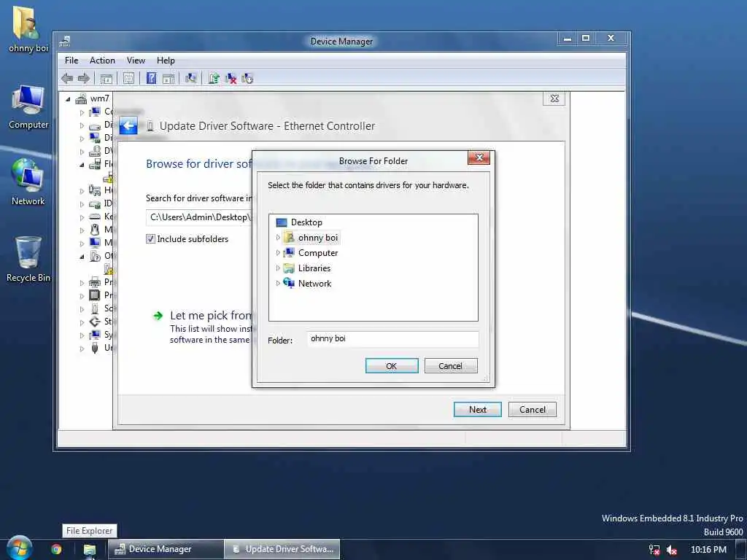Uncheck the Include subfolders checkbox
Viewport: 747px width, 560px height.
coord(150,239)
